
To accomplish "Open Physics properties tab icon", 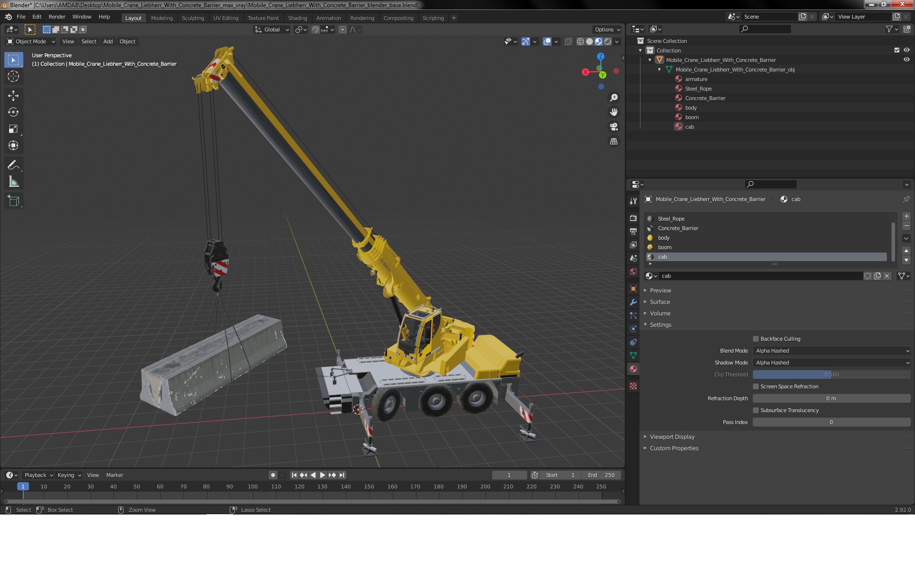I will (633, 329).
